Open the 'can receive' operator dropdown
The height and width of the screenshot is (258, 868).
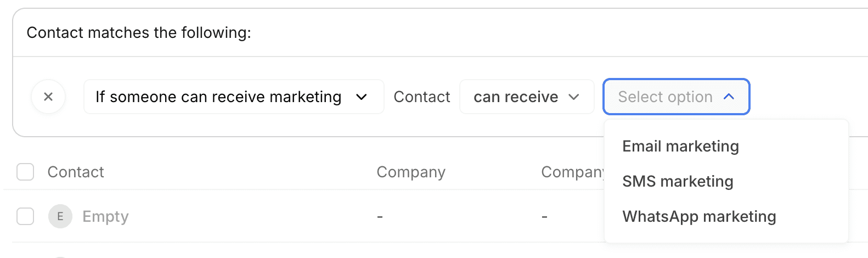click(x=527, y=97)
